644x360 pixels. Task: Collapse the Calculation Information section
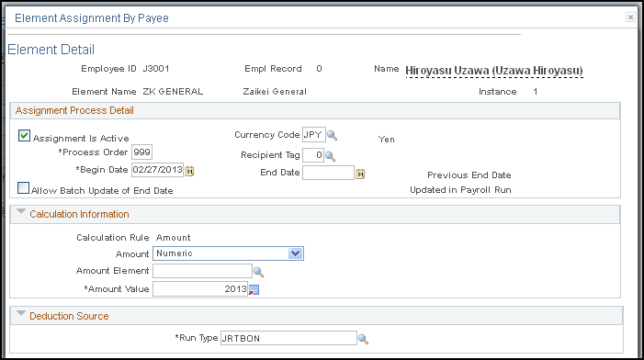21,212
